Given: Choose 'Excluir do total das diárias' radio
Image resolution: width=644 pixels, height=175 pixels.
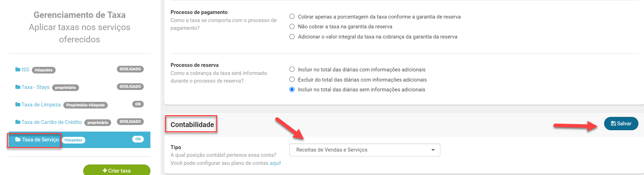Looking at the screenshot, I should click(x=292, y=80).
